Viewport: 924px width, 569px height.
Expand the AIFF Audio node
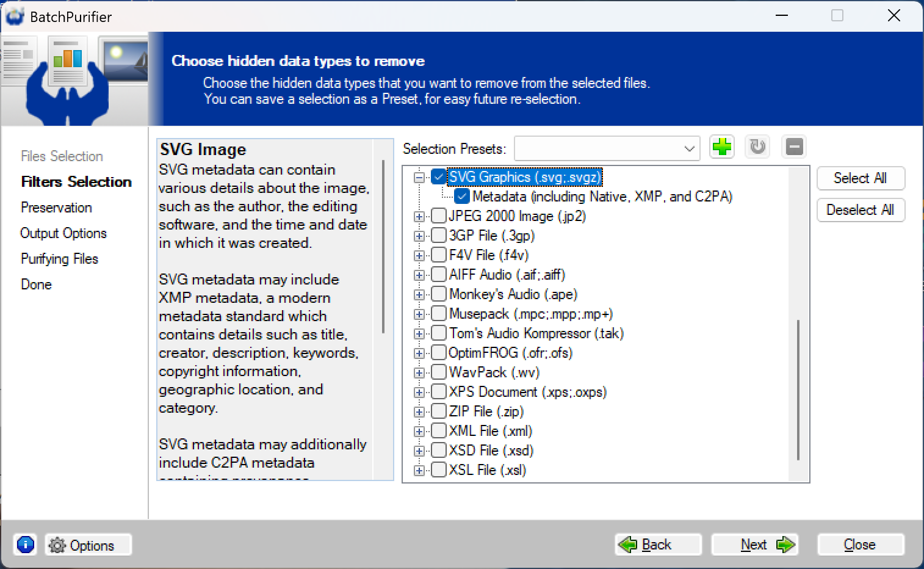point(419,275)
